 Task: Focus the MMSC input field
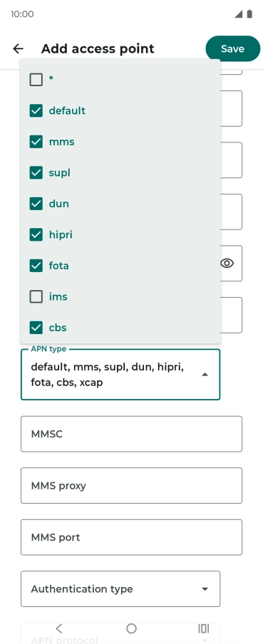coord(131,434)
